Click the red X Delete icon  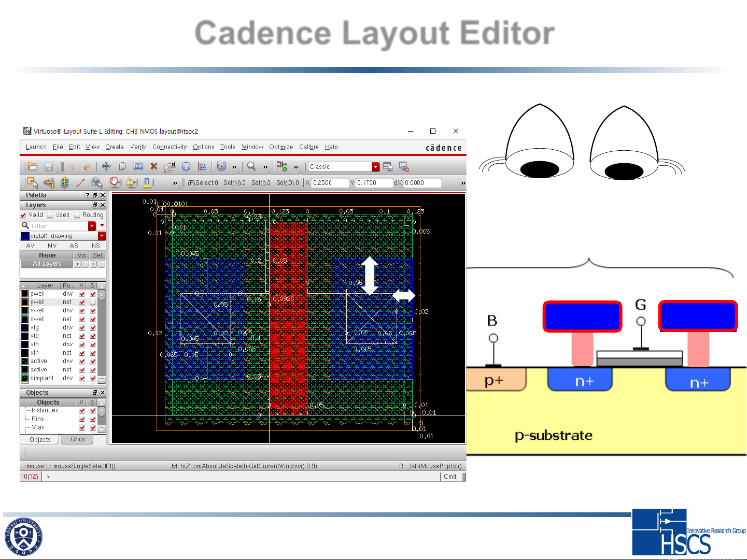[154, 166]
